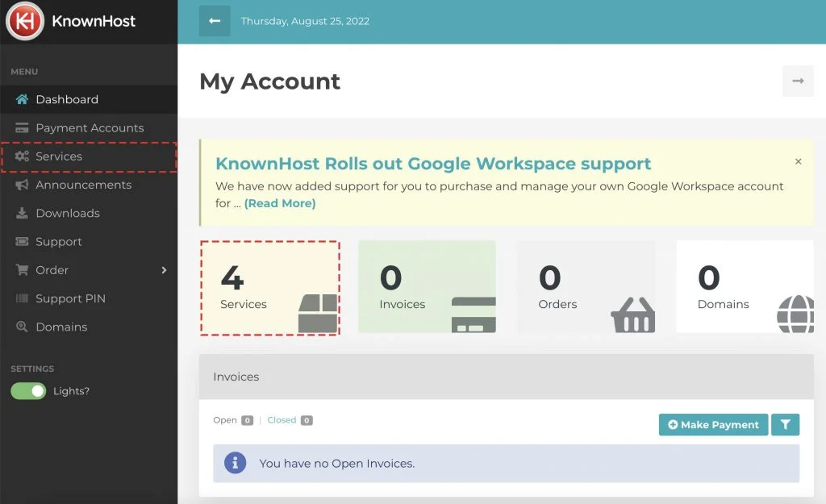Image resolution: width=826 pixels, height=504 pixels.
Task: Select the Dashboard home icon
Action: pyautogui.click(x=22, y=99)
